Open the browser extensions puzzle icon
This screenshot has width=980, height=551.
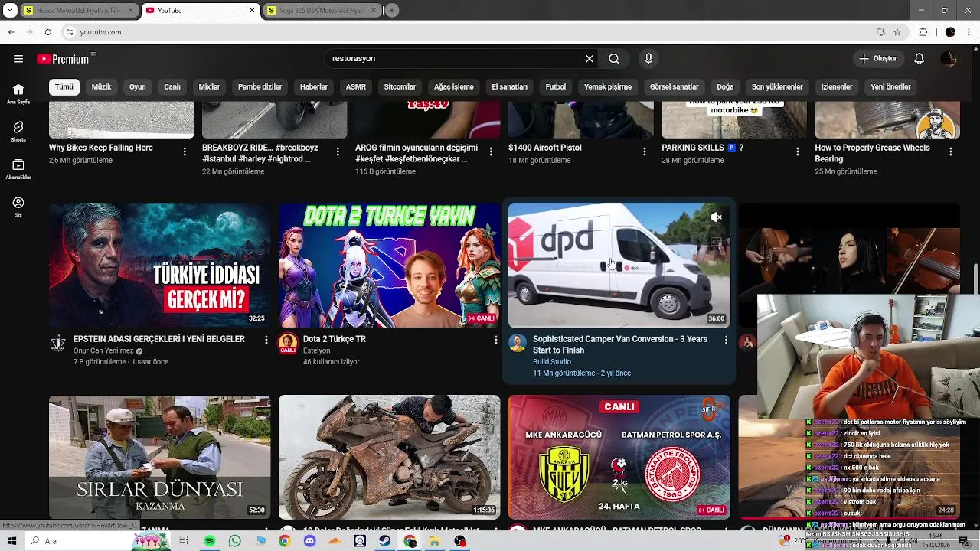(923, 32)
